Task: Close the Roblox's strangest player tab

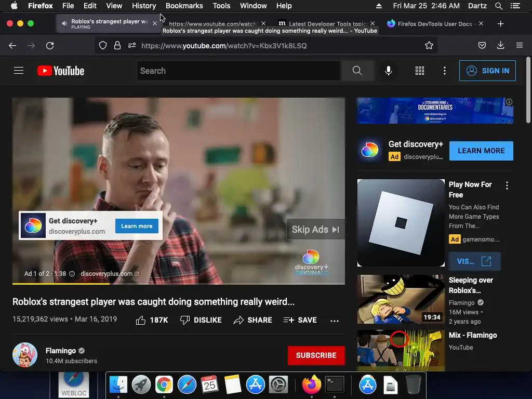Action: (x=155, y=23)
